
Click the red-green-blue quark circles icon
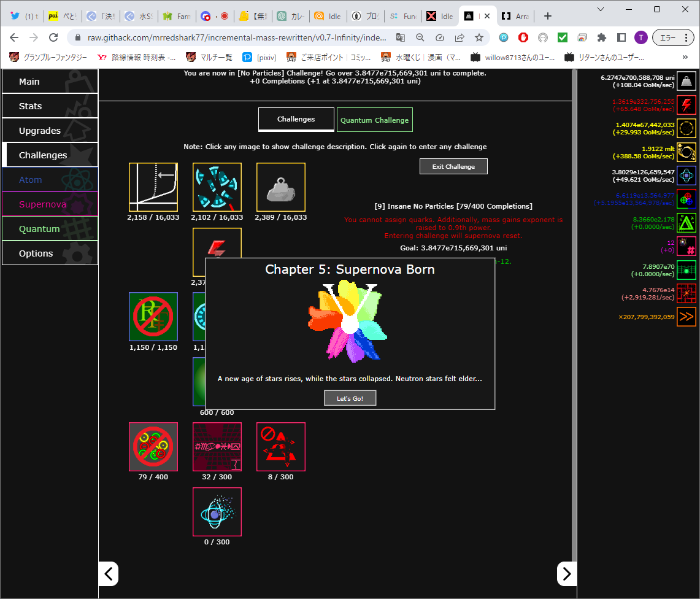(x=686, y=199)
